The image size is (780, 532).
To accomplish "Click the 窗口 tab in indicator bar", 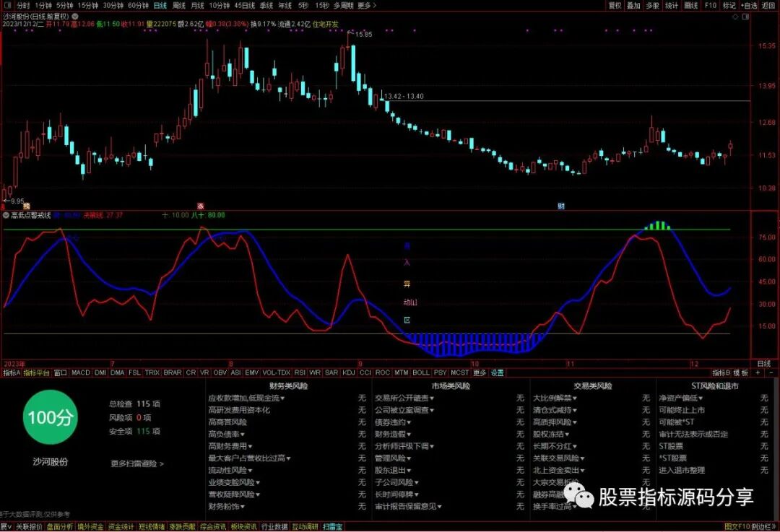I will (60, 372).
